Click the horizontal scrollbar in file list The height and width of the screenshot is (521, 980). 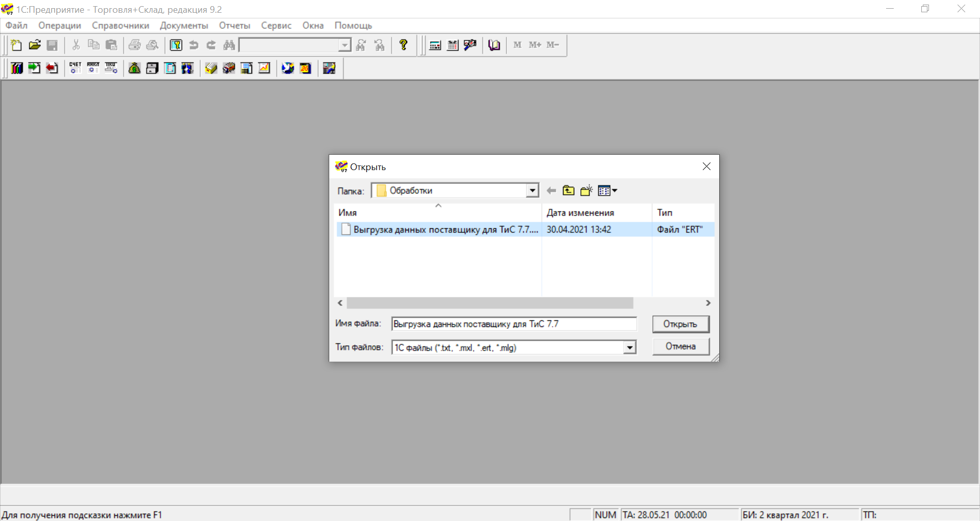490,303
